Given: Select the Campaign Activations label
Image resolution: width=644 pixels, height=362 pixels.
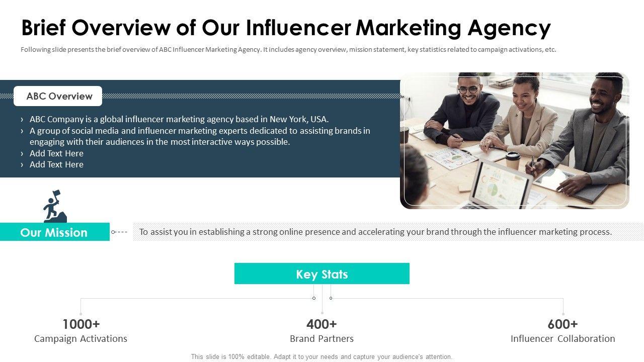Looking at the screenshot, I should tap(80, 338).
